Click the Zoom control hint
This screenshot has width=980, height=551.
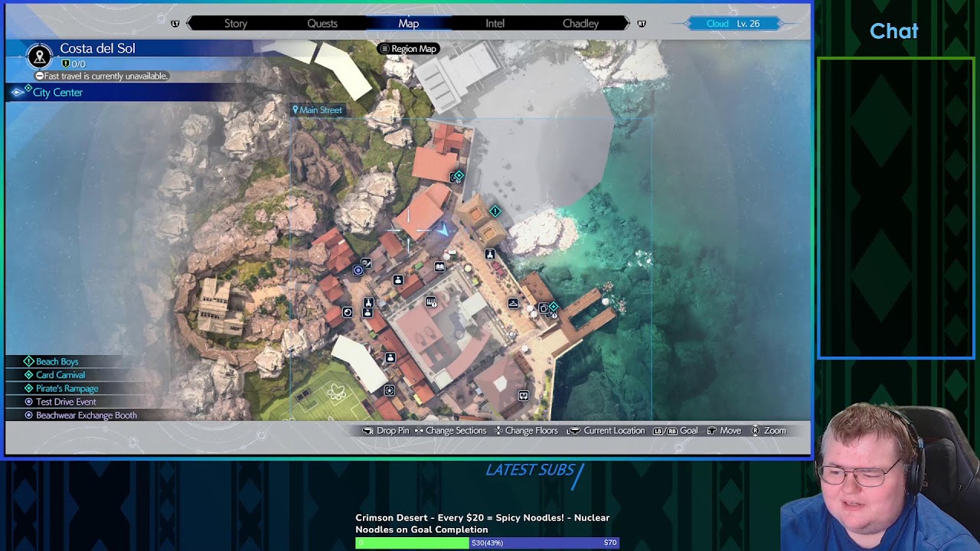[769, 431]
